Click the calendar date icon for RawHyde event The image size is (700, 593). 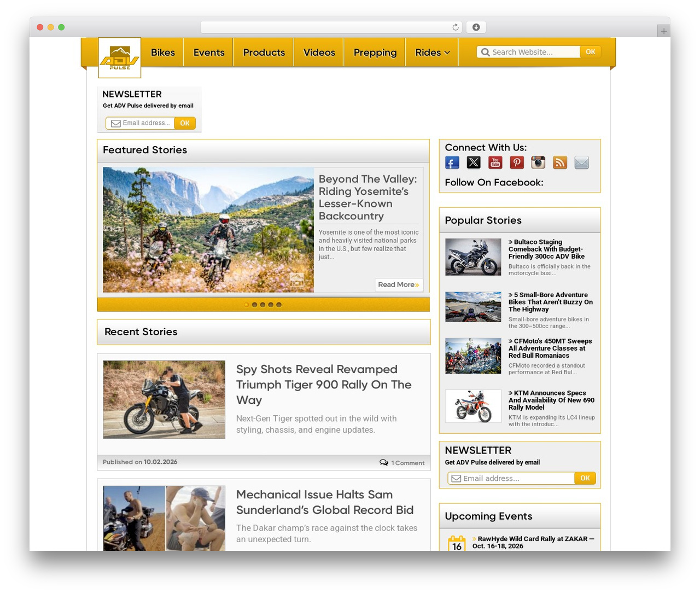[x=457, y=543]
